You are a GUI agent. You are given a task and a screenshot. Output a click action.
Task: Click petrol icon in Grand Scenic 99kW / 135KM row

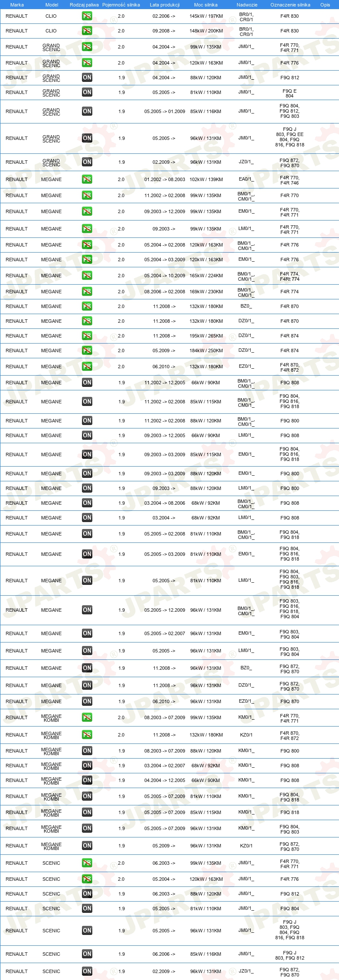point(87,47)
